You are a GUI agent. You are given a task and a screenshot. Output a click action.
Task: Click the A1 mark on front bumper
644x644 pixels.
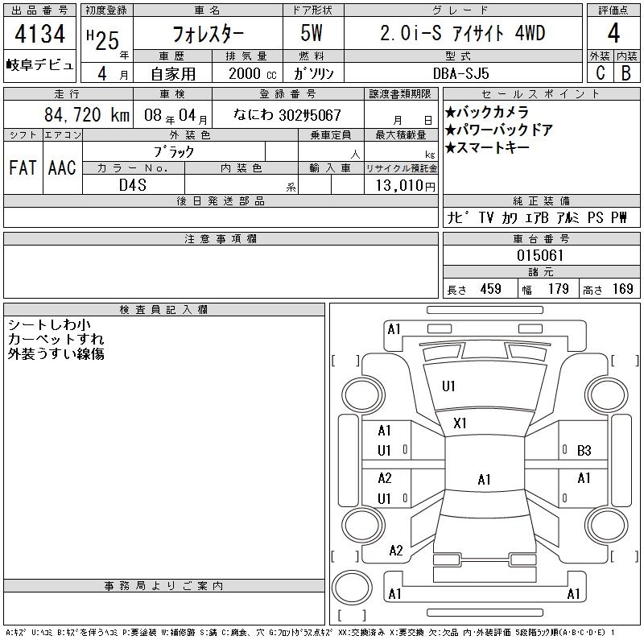click(394, 329)
